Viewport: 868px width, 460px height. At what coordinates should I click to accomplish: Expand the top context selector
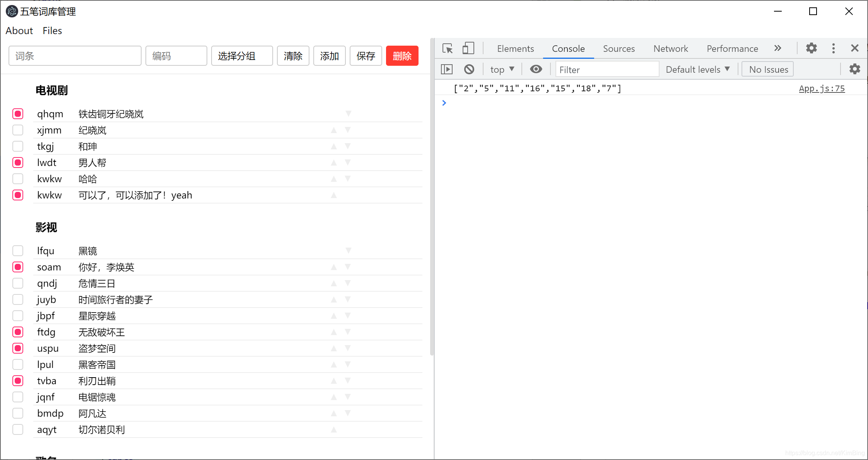click(x=502, y=69)
